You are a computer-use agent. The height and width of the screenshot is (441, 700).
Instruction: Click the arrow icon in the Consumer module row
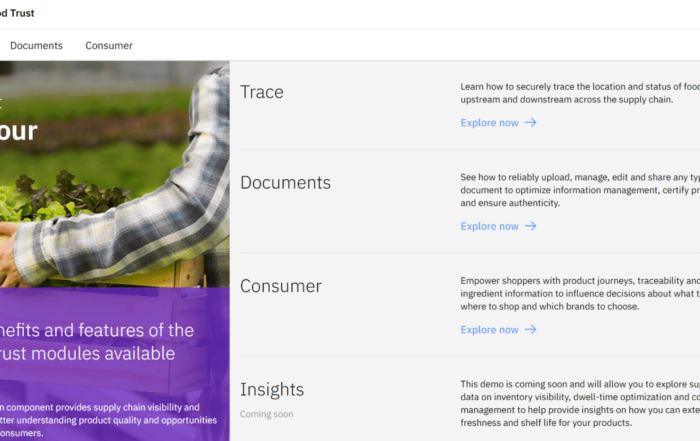530,330
